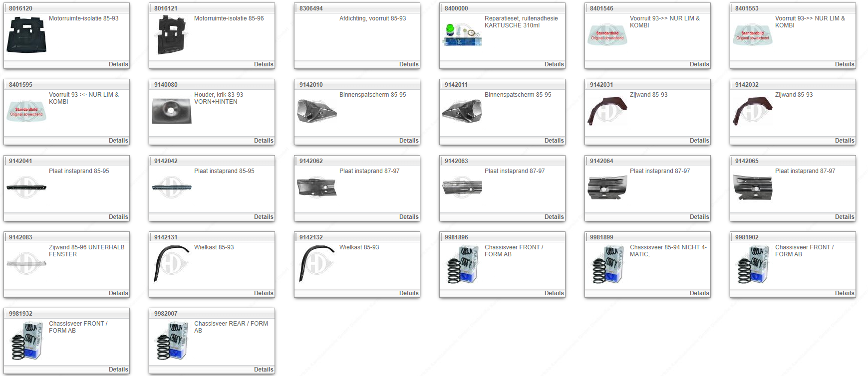Open the Zijwand 9142031 part image
The image size is (868, 376).
[x=607, y=111]
